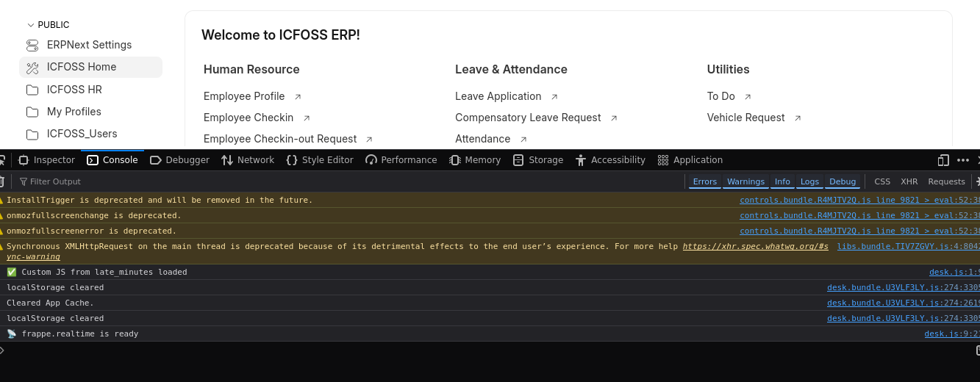Switch to the Application devtools tab
Viewport: 980px width, 382px height.
(690, 160)
